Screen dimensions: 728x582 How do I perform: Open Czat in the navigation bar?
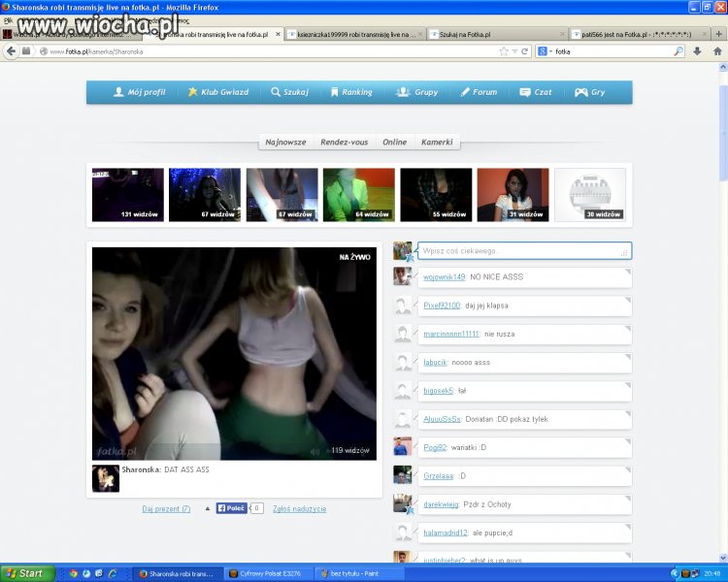[535, 92]
